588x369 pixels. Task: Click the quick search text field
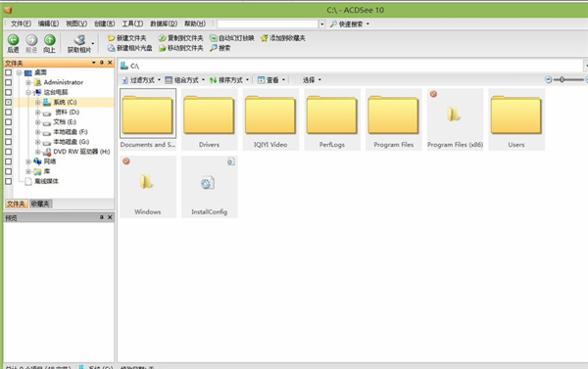pyautogui.click(x=268, y=23)
